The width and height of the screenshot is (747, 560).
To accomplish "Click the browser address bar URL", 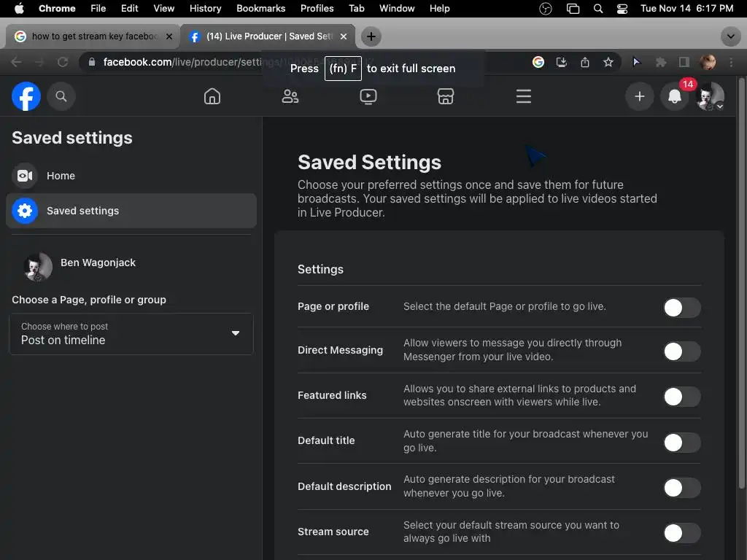I will tap(219, 62).
